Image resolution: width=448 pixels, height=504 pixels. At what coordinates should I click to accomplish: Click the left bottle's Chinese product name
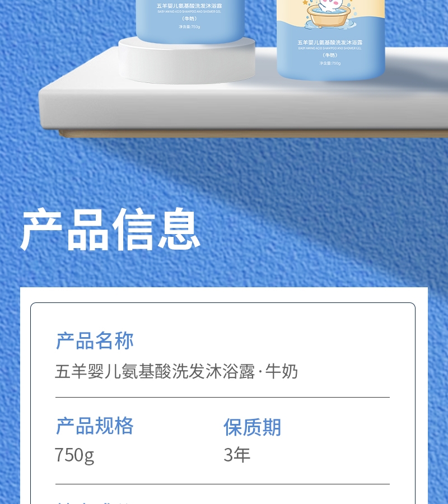click(189, 6)
